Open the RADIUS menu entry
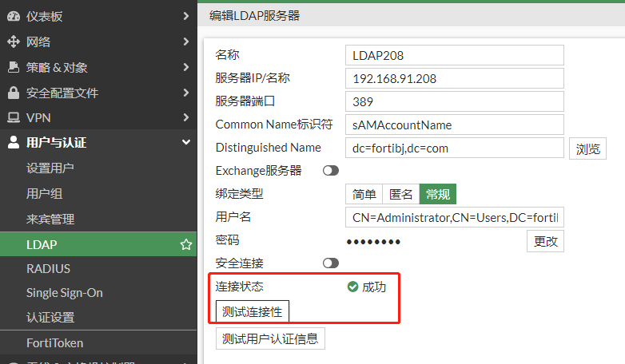This screenshot has height=364, width=625. point(48,269)
